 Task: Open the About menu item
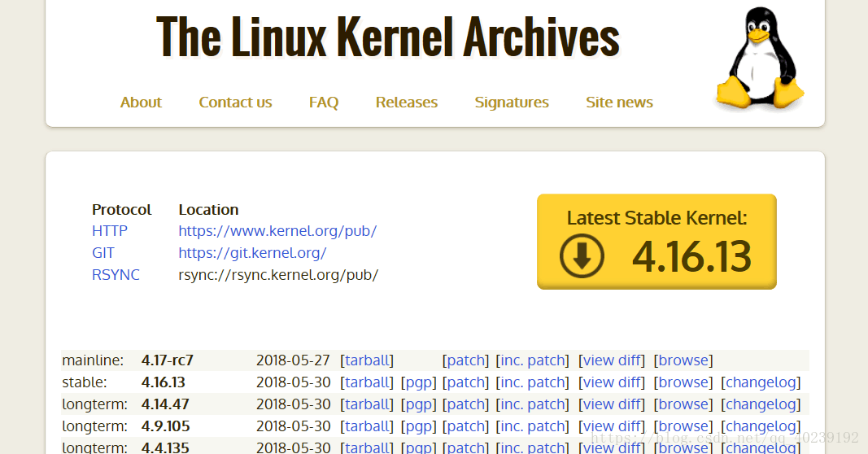142,103
